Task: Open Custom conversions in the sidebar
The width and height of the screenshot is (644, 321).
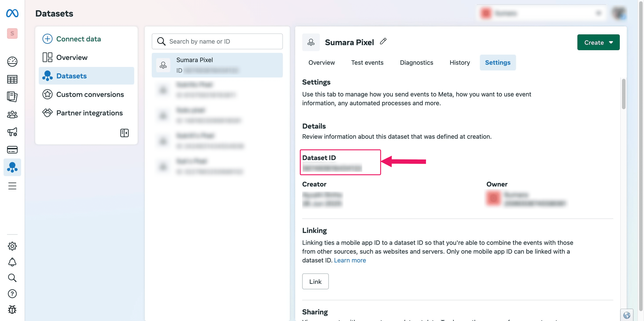Action: (x=90, y=94)
